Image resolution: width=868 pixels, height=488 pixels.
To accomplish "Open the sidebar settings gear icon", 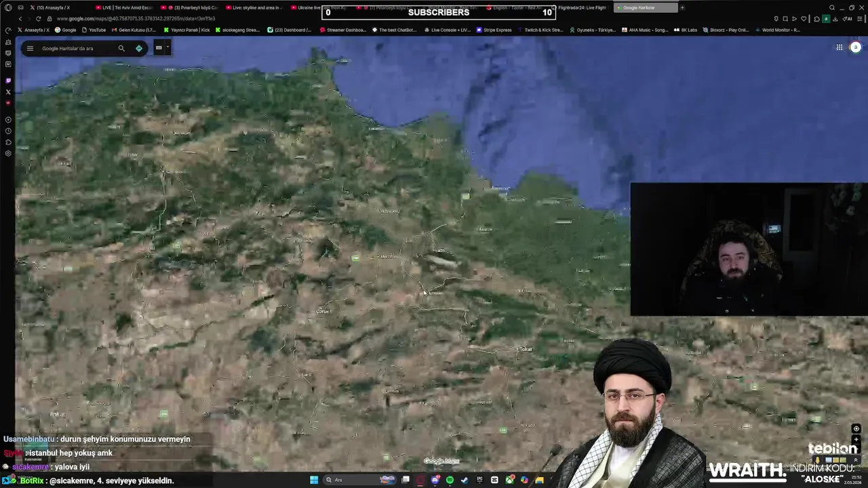I will 8,153.
